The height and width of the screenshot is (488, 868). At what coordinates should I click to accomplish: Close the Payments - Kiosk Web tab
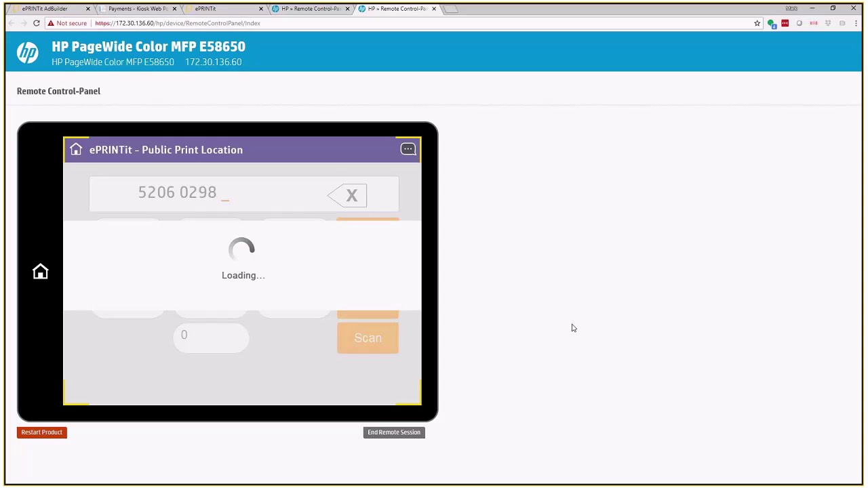click(174, 9)
